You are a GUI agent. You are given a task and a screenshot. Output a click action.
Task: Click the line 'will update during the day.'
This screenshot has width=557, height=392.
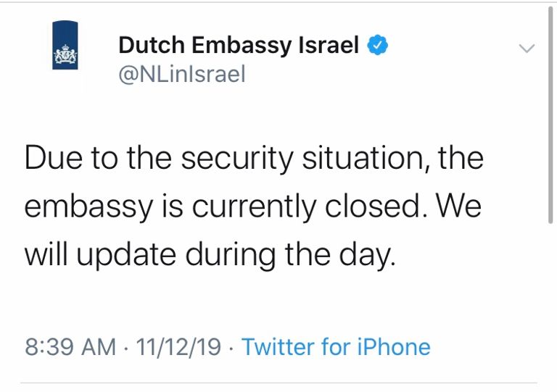tap(210, 254)
